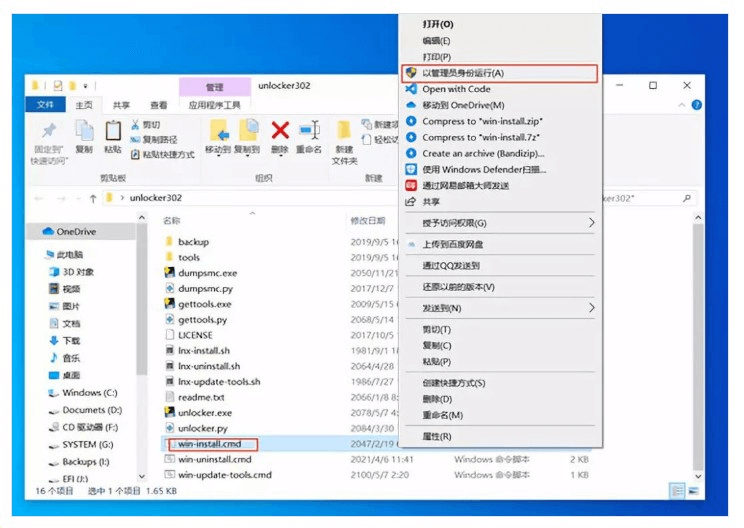
Task: Choose 打印(P) in the context menu
Action: (x=502, y=57)
